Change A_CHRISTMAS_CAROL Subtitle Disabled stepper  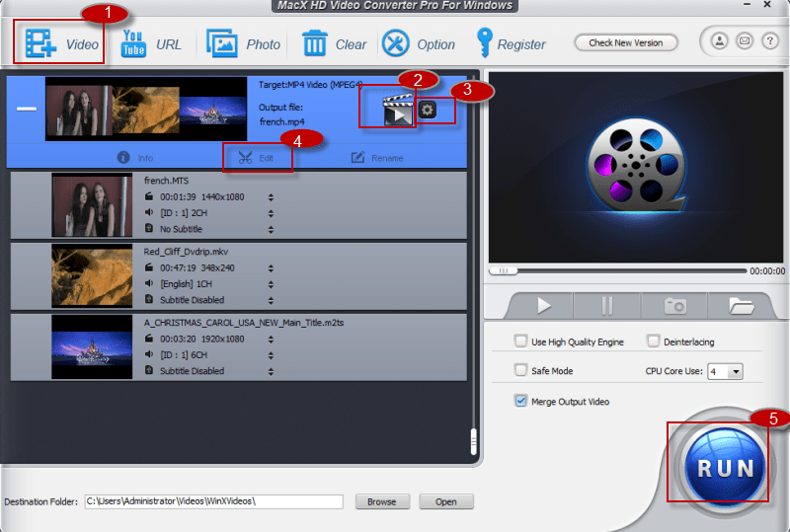(271, 372)
